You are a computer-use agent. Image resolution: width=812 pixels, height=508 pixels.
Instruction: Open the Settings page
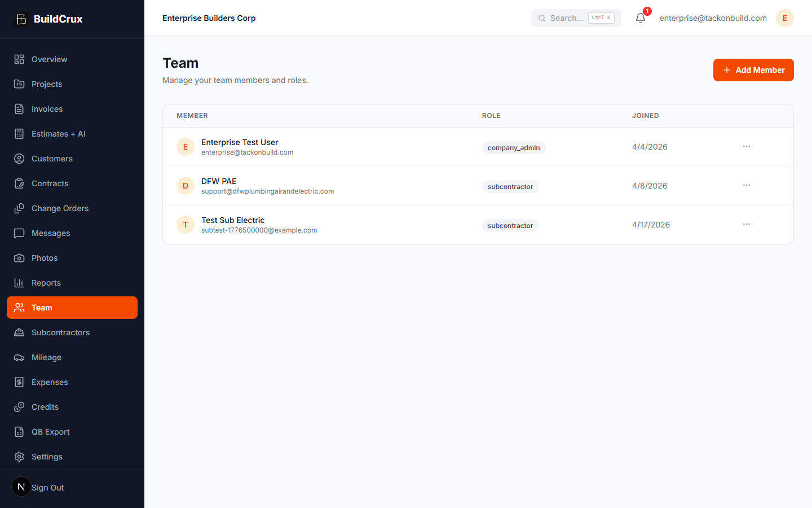click(72, 457)
